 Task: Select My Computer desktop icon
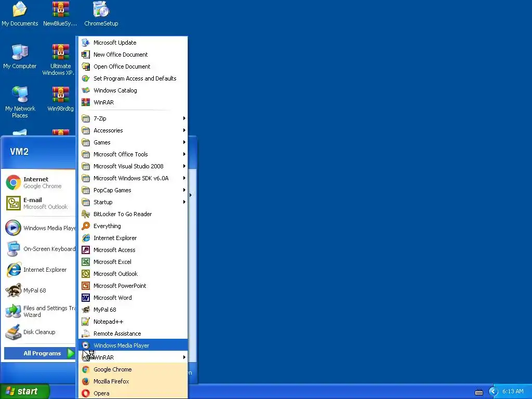coord(20,57)
